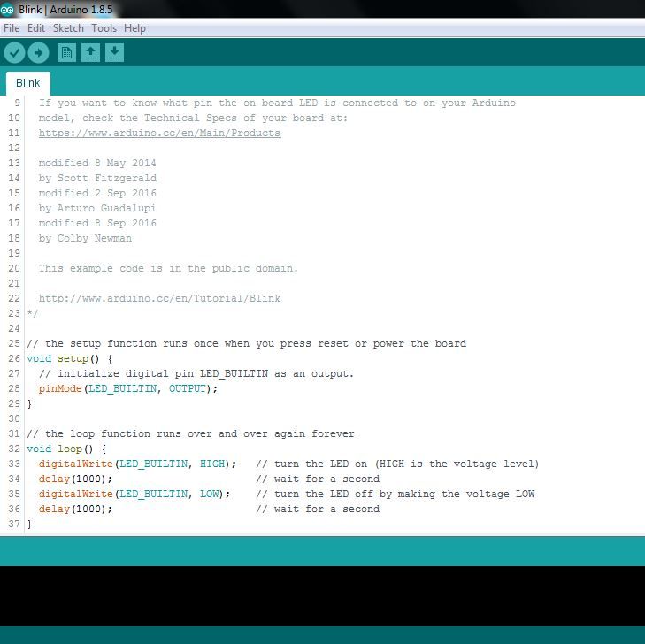Image resolution: width=645 pixels, height=644 pixels.
Task: Click line number 26 in the gutter
Action: click(x=14, y=358)
